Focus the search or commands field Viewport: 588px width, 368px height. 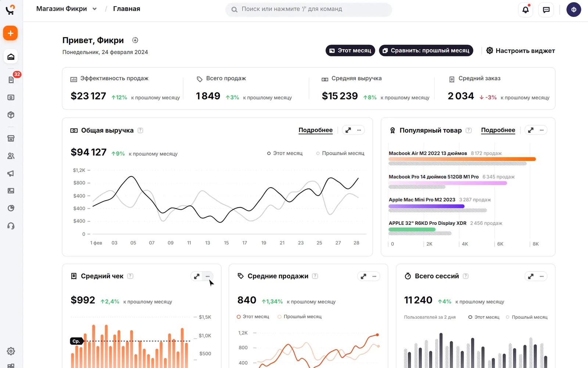pos(309,9)
